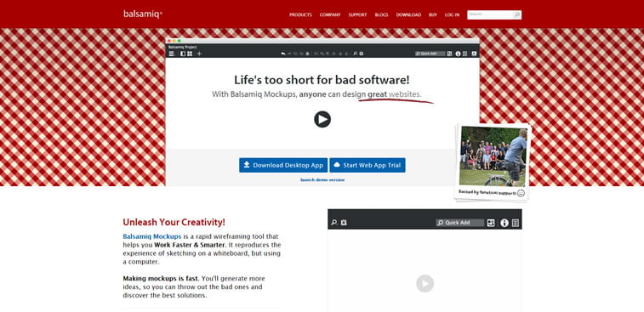The width and height of the screenshot is (644, 312).
Task: Click the Quick Add field in lower panel
Action: [460, 223]
